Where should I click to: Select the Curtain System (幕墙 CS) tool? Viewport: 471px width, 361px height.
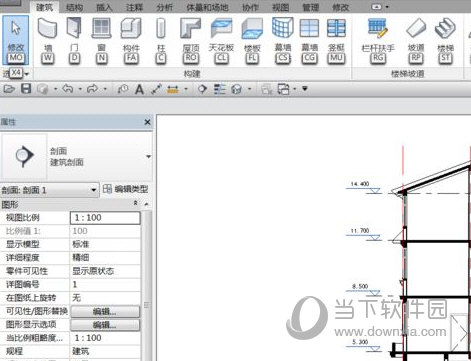pos(283,40)
